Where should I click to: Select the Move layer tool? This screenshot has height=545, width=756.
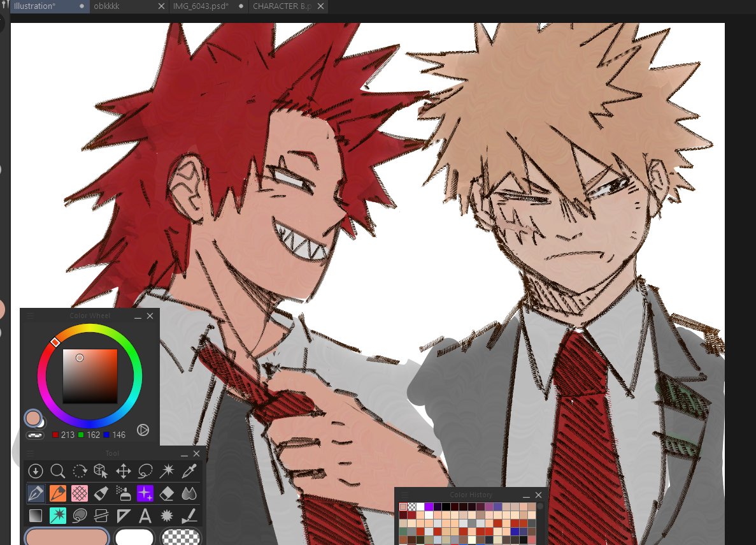(124, 470)
